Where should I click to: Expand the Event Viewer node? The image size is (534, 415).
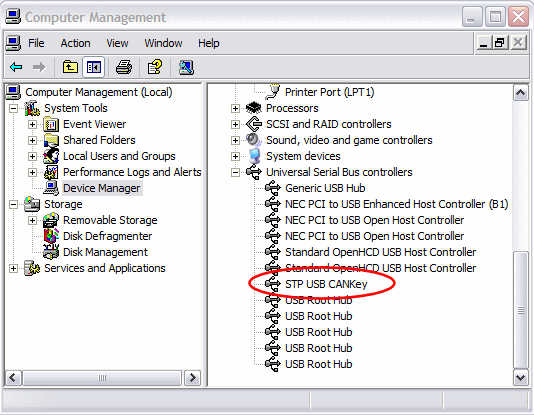point(32,124)
